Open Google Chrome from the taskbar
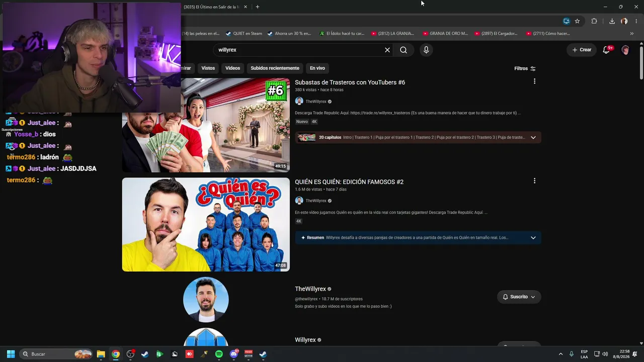Screen dimensions: 644x362 [116, 354]
